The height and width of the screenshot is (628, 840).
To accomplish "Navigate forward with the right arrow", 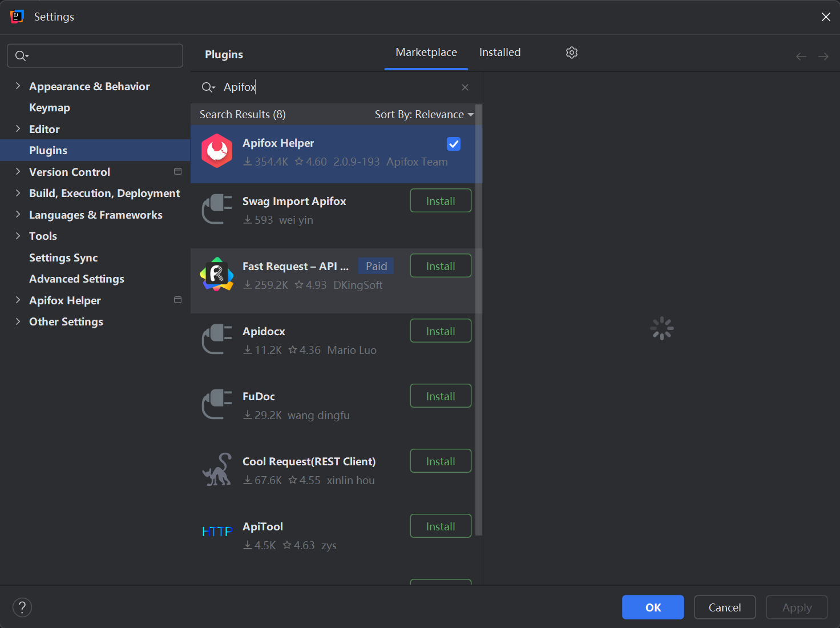I will point(823,57).
